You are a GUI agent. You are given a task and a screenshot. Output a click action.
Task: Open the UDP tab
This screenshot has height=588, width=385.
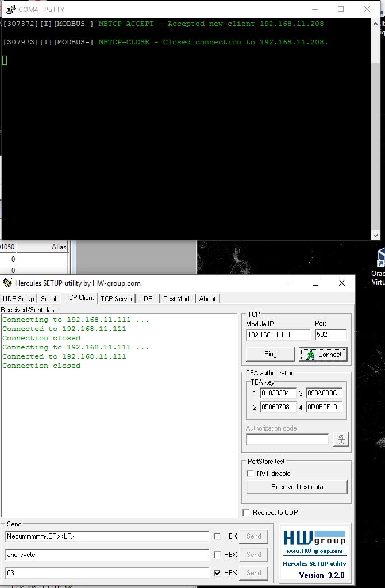click(146, 299)
